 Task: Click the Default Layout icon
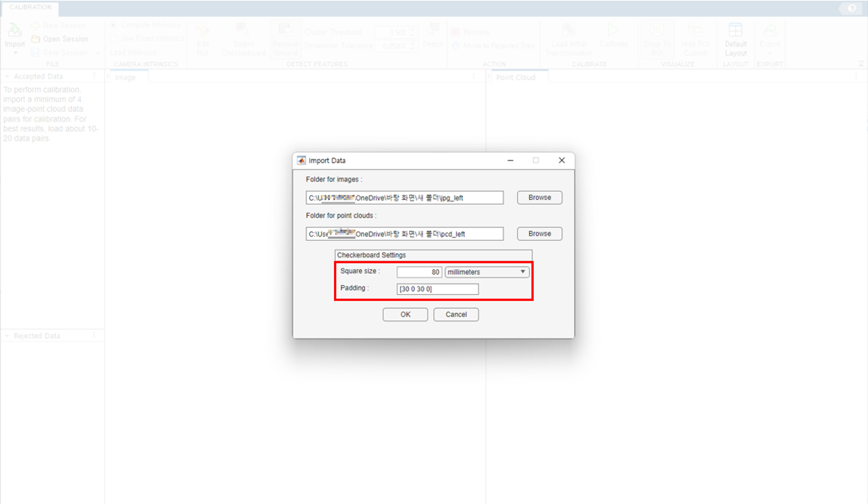pyautogui.click(x=735, y=30)
